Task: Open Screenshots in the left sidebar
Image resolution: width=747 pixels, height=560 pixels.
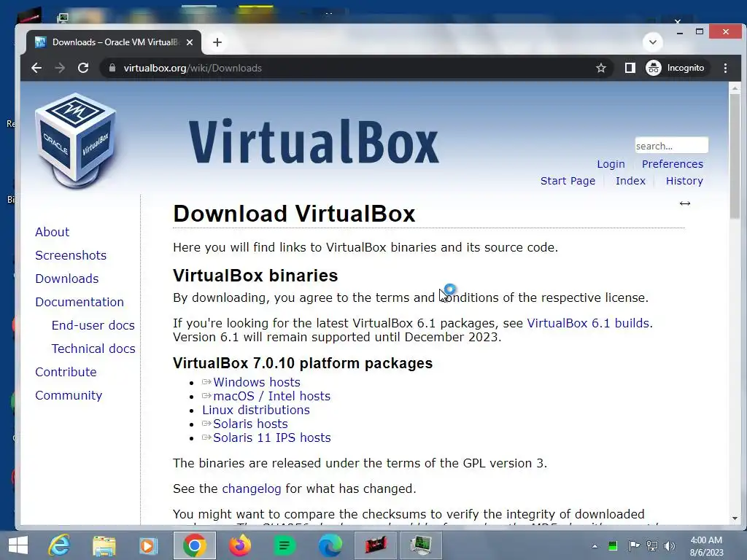Action: (71, 255)
